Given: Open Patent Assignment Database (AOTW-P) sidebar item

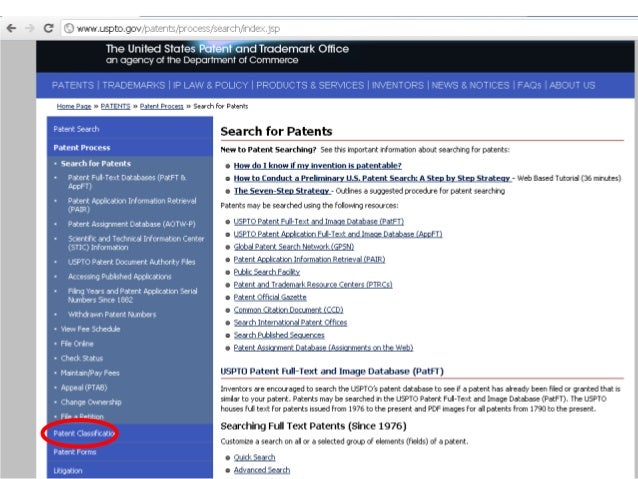Looking at the screenshot, I should click(x=131, y=224).
